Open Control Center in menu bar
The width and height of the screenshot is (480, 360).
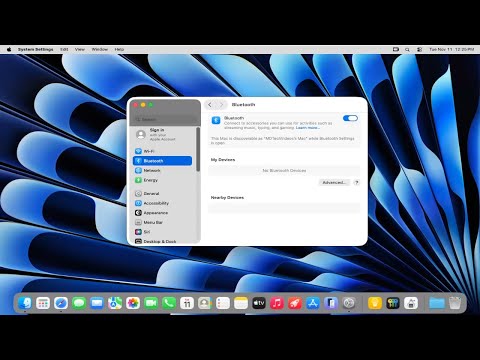click(x=419, y=49)
